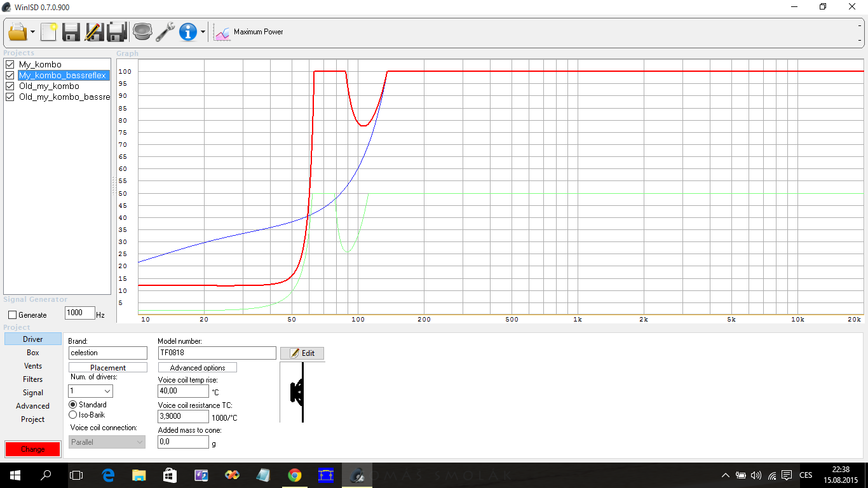This screenshot has height=488, width=868.
Task: Save project with the floppy disk icon
Action: pos(71,32)
